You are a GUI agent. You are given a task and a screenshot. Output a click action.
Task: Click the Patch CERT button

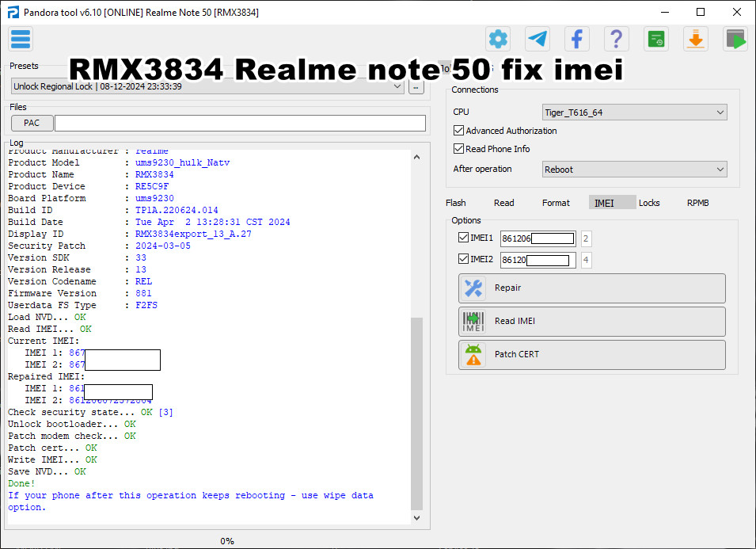tap(591, 354)
